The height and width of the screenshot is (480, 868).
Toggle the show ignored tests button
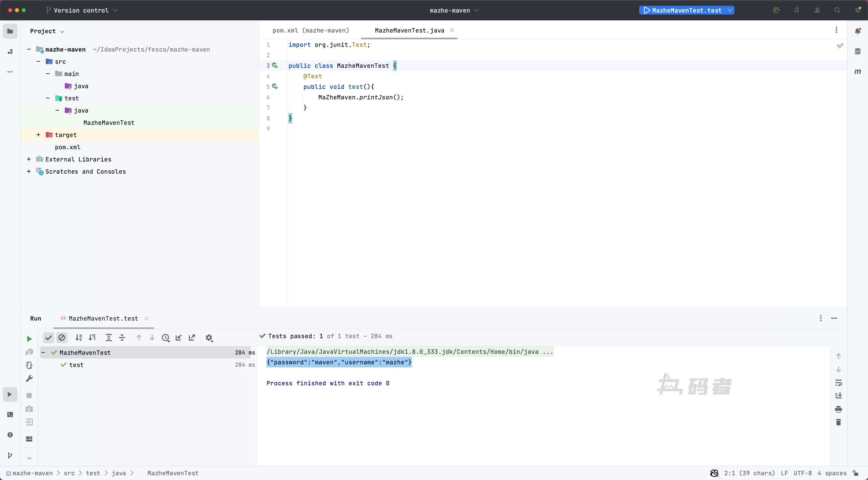click(62, 338)
